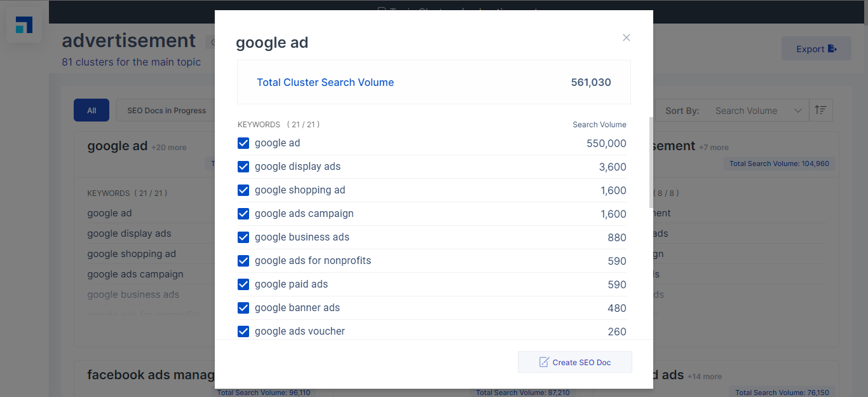The image size is (868, 397).
Task: Switch to the All tab
Action: tap(92, 111)
